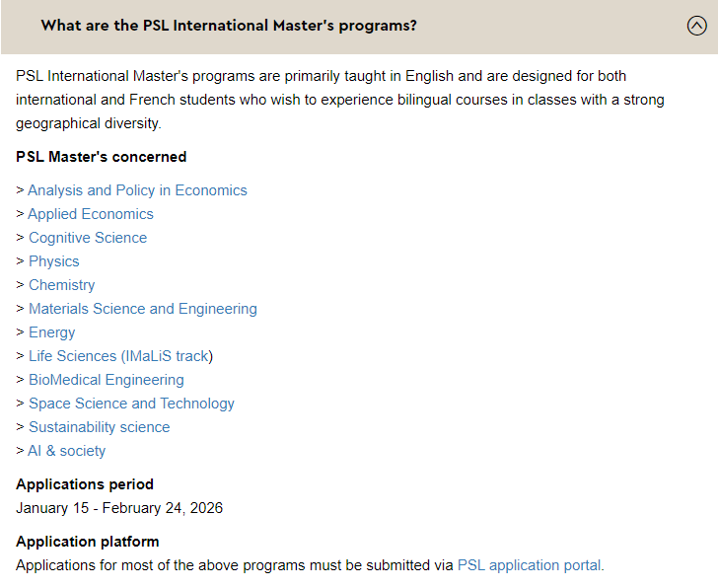Open the Energy program link

coord(52,332)
